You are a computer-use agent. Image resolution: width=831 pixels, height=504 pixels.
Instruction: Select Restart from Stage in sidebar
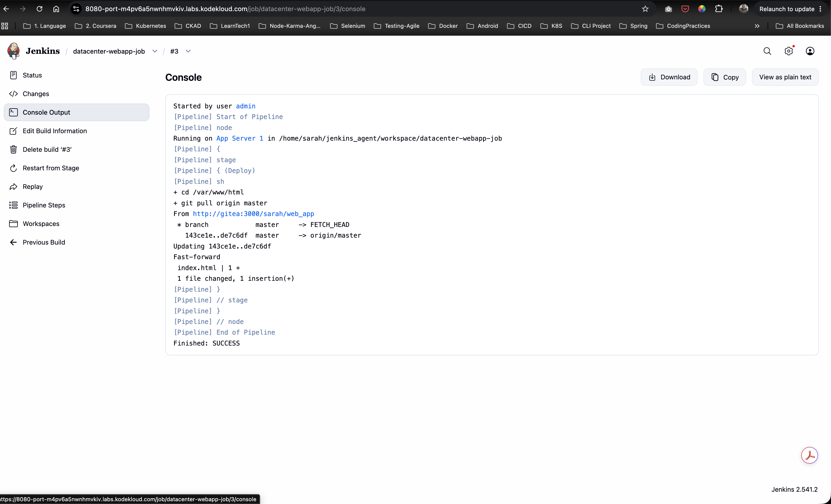[x=77, y=168]
